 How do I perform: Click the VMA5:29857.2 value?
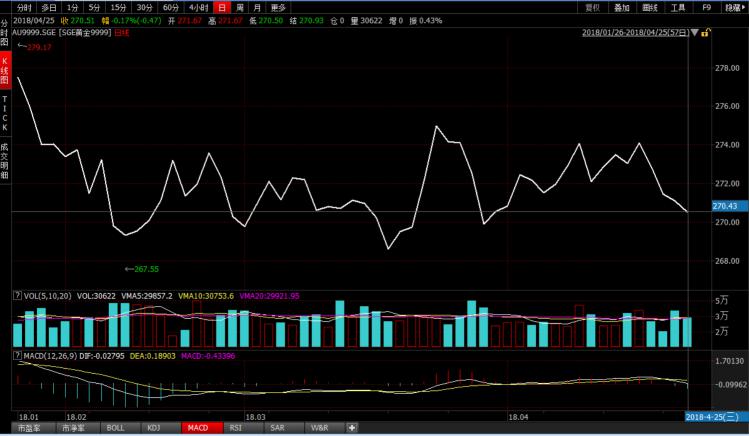[147, 296]
